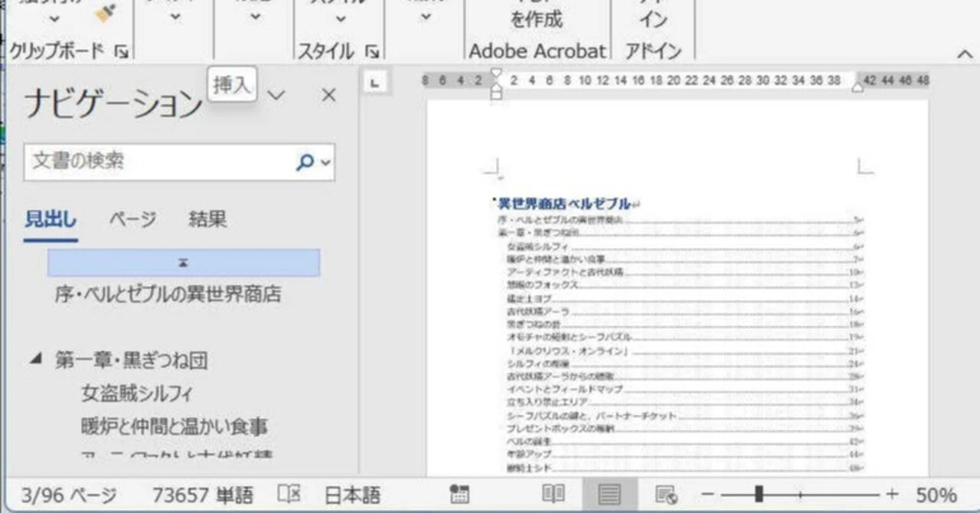Click TOC entry イベントとフィールドマップ
Viewport: 980px width, 513px height.
pos(564,389)
